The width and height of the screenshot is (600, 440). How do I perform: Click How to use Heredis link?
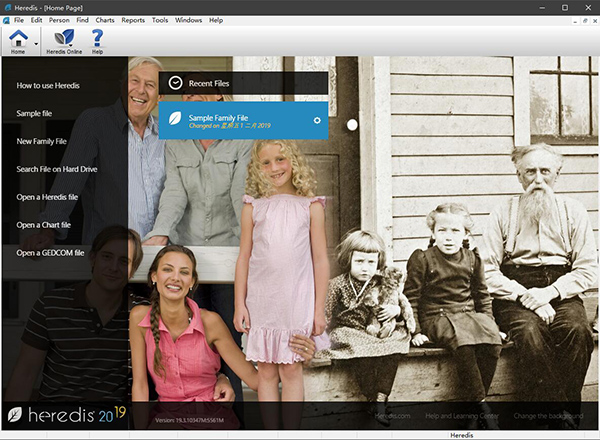point(48,86)
